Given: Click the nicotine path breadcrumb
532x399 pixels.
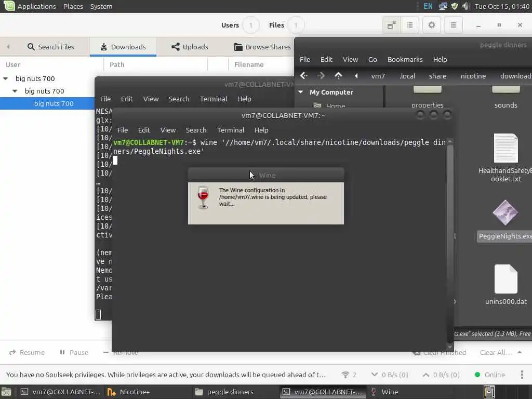Looking at the screenshot, I should (x=473, y=76).
